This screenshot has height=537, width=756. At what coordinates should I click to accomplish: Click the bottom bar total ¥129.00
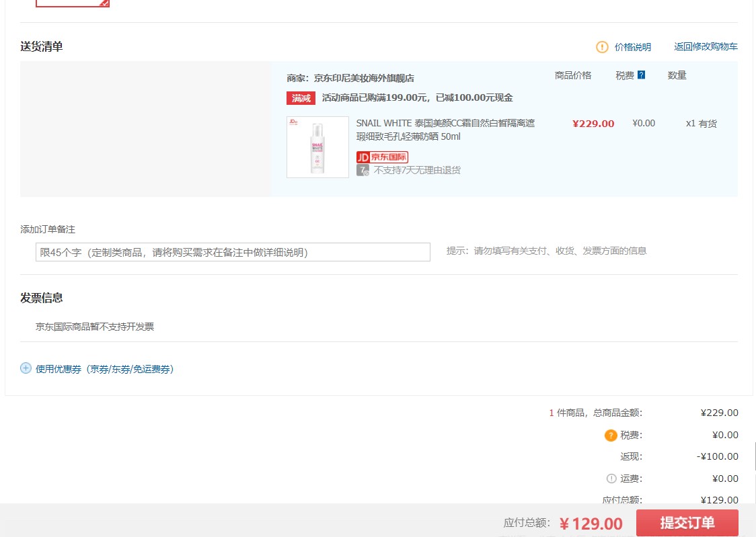point(591,523)
